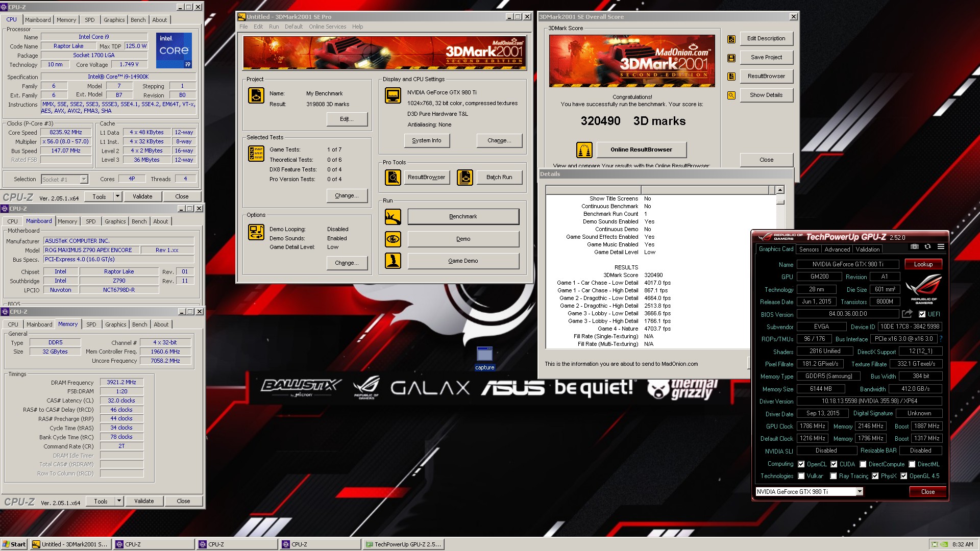Click the Details list scrollbar up arrow

780,190
